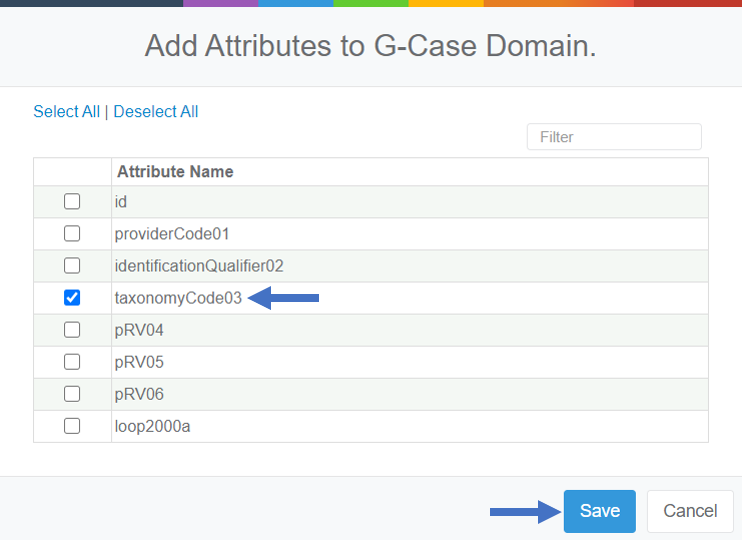Click the pRV04 attribute text
The height and width of the screenshot is (540, 742).
coord(139,330)
